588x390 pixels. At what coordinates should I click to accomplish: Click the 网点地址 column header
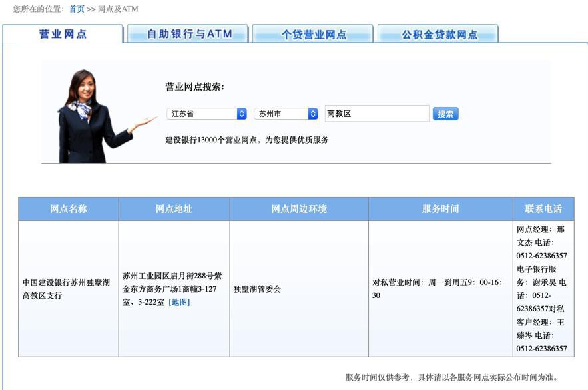point(174,209)
